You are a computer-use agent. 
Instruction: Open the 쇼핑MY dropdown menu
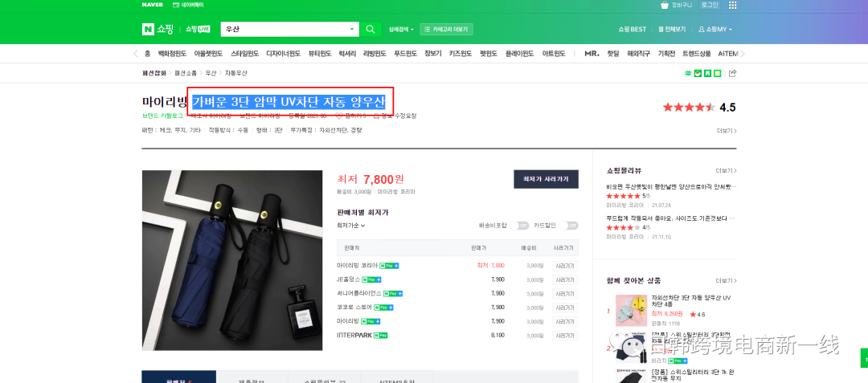pyautogui.click(x=715, y=29)
